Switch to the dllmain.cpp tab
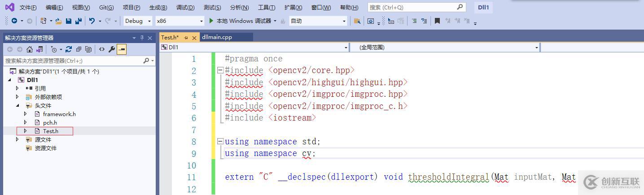This screenshot has width=644, height=195. click(217, 37)
